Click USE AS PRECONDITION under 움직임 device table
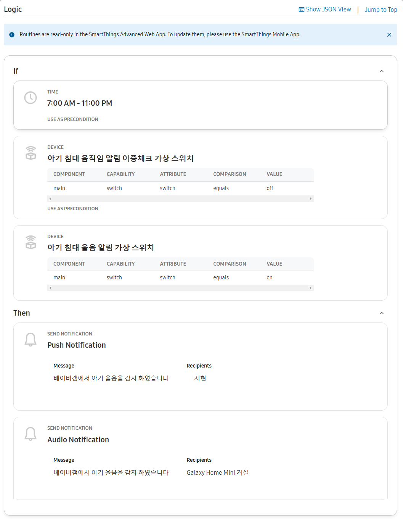 click(73, 209)
